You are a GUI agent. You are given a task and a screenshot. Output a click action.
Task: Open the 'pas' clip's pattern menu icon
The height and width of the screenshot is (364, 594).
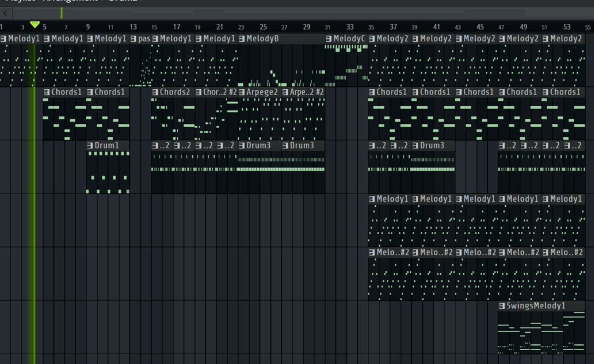(134, 39)
